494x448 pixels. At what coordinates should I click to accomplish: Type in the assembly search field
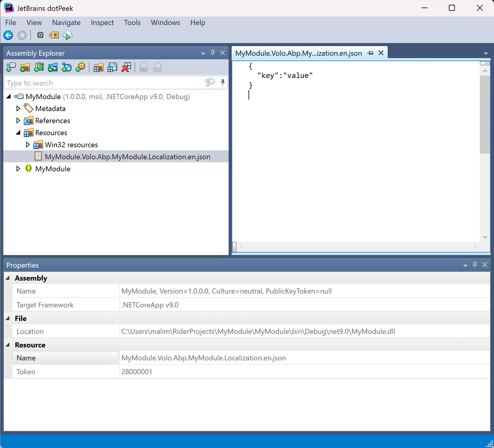tap(104, 83)
